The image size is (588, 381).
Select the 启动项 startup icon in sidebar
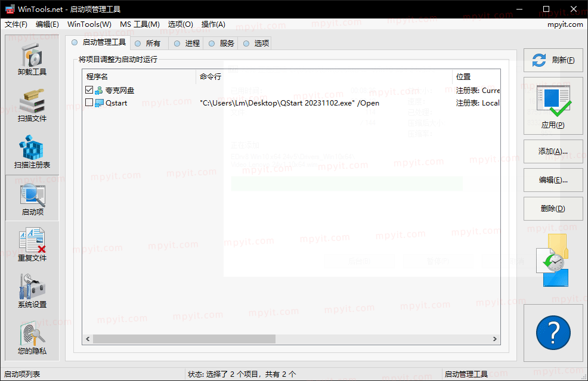pyautogui.click(x=32, y=198)
